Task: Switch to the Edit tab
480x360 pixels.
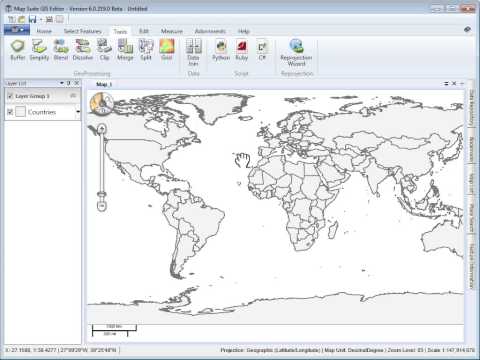Action: pos(144,31)
